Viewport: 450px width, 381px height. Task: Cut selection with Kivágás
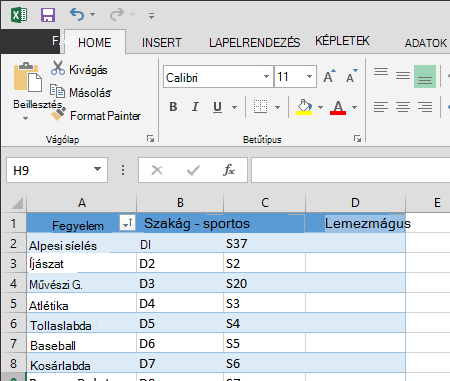pyautogui.click(x=79, y=69)
